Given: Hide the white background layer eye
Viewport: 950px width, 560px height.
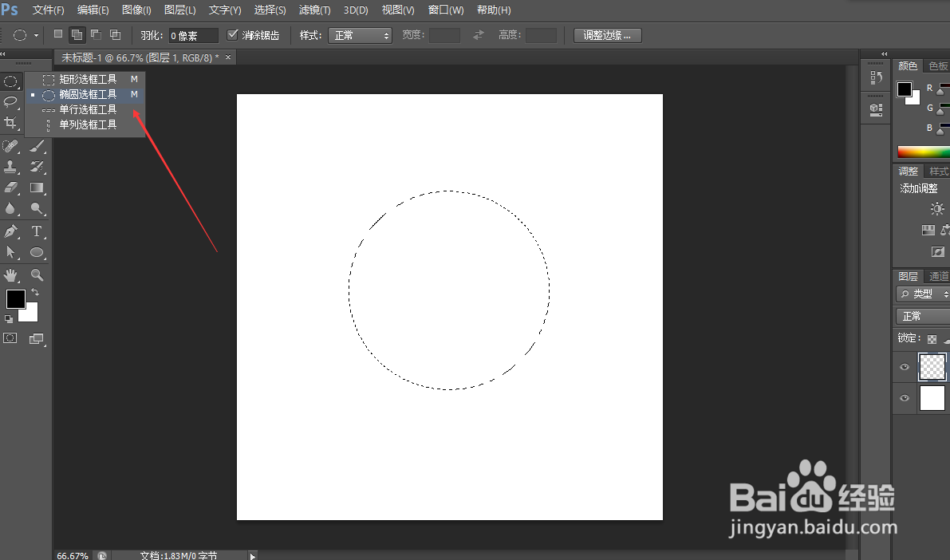Looking at the screenshot, I should coord(905,398).
